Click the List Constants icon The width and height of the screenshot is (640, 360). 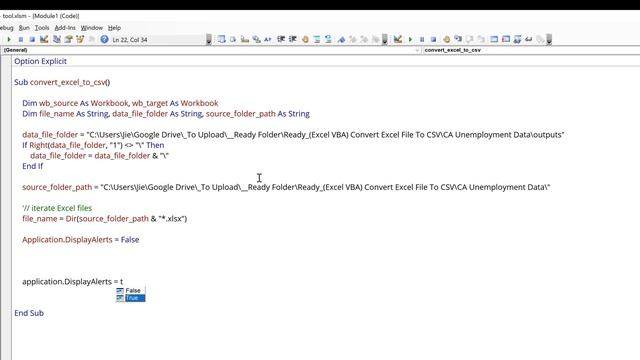click(233, 40)
